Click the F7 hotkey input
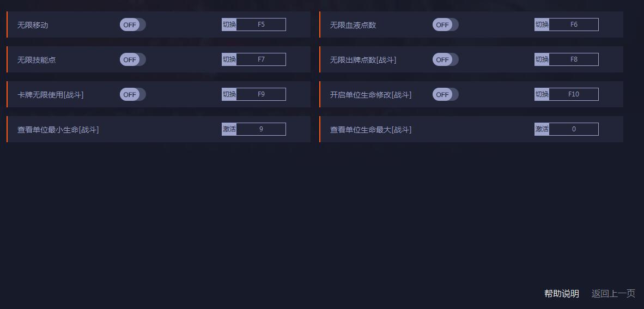 point(261,59)
